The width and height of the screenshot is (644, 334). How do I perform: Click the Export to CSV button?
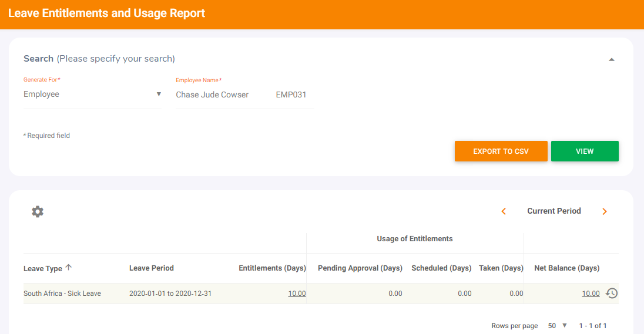501,151
